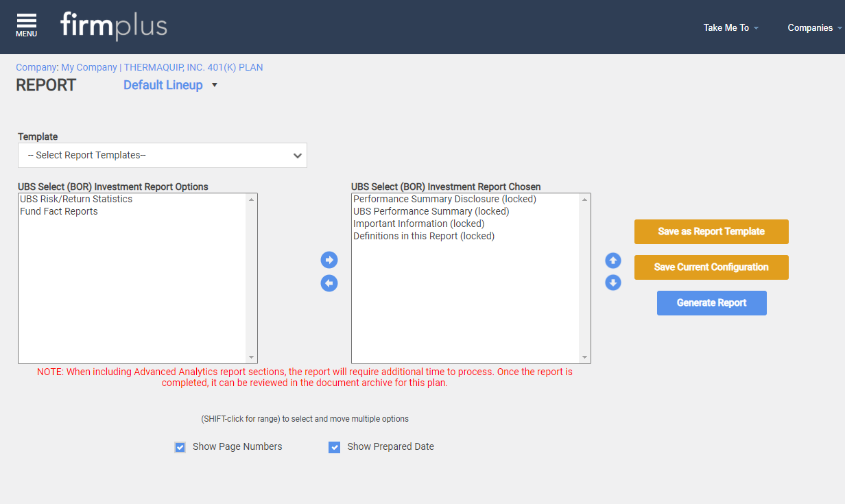Screen dimensions: 845x504
Task: Select Fund Fact Reports option
Action: point(132,212)
